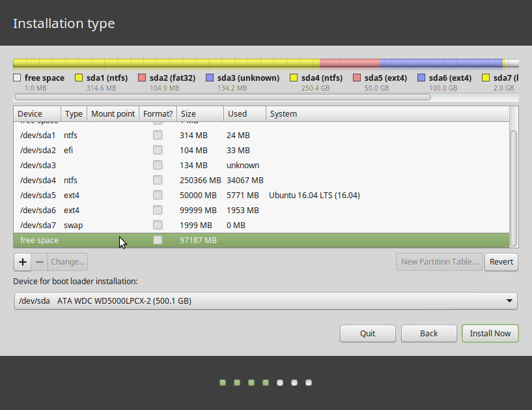
Task: Click the horizontal scrollbar under the partition legend
Action: [x=221, y=97]
